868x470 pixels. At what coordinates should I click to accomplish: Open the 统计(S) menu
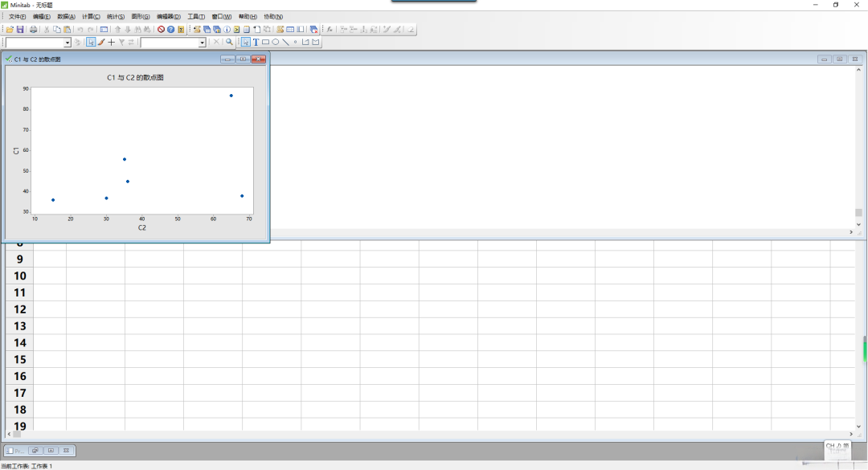point(115,17)
